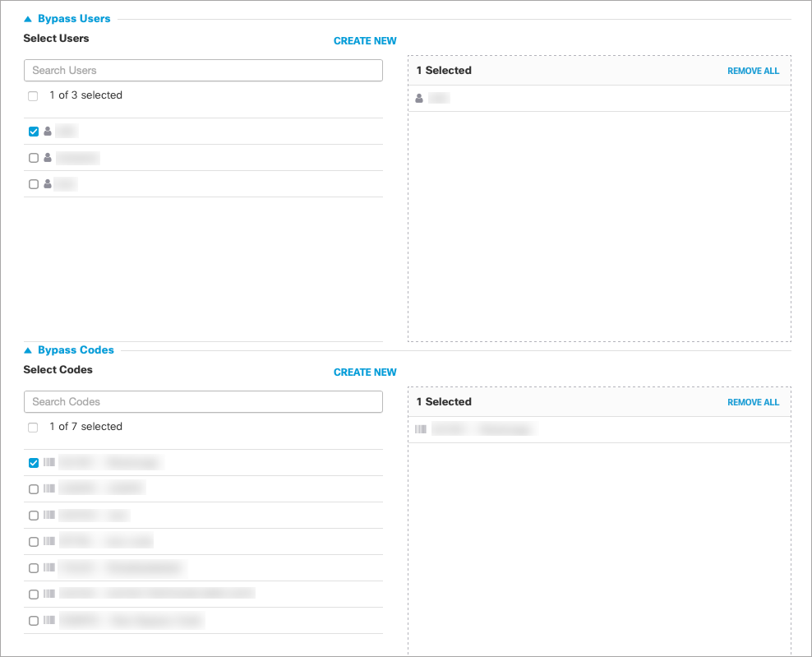Check the fifth bypass code checkbox
Screen dimensions: 812x657
pos(34,568)
